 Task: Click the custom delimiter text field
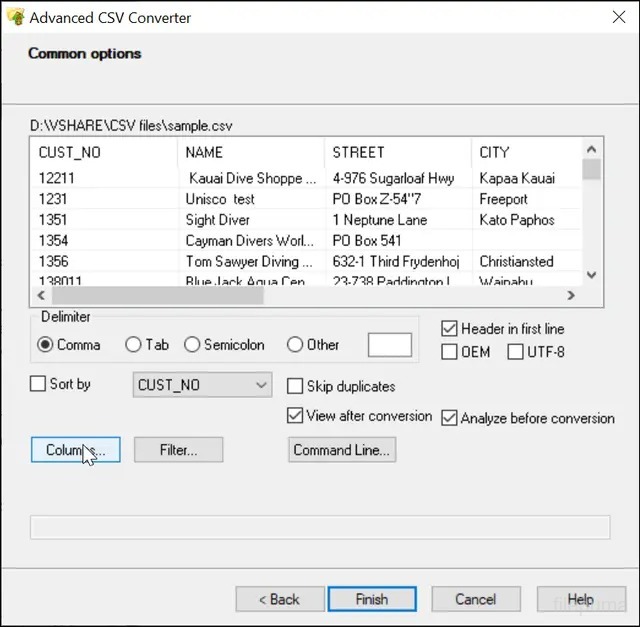pyautogui.click(x=389, y=345)
